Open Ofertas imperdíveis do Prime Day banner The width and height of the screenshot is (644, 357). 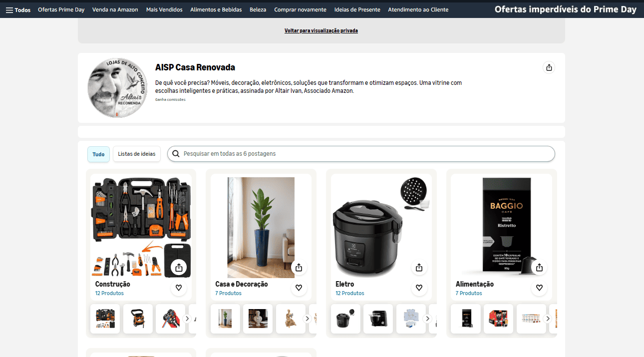click(566, 9)
